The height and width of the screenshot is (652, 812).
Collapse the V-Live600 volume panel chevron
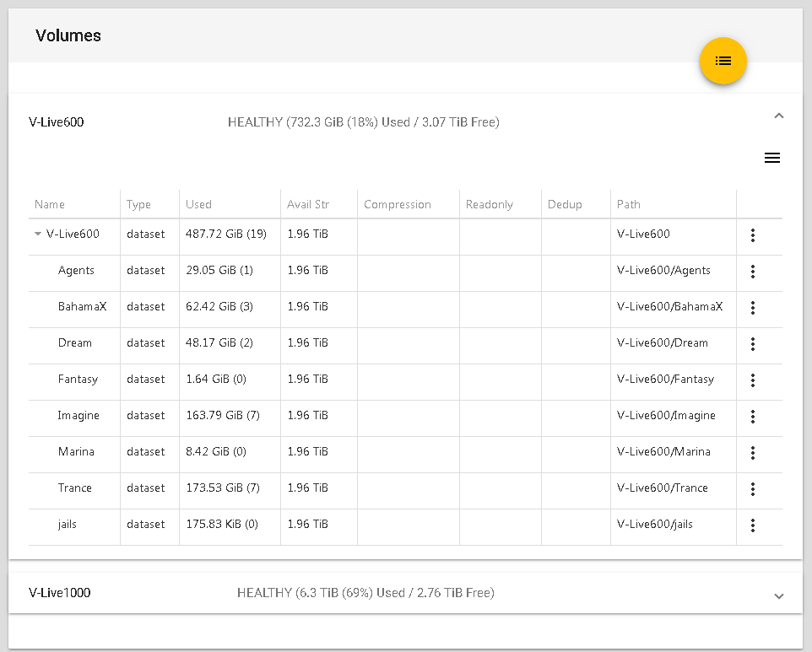pos(778,116)
